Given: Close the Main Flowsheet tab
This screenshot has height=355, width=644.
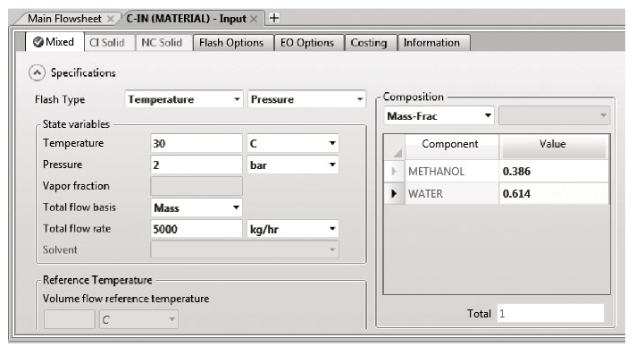Looking at the screenshot, I should point(110,19).
